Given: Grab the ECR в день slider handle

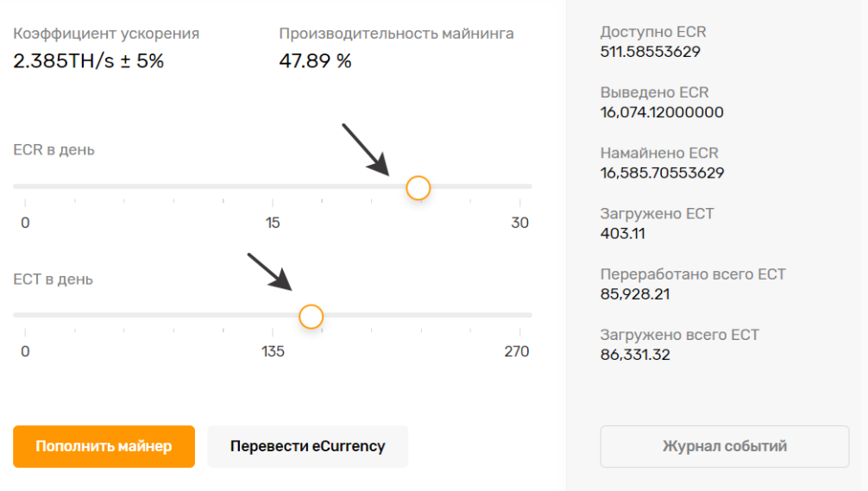Looking at the screenshot, I should point(418,187).
